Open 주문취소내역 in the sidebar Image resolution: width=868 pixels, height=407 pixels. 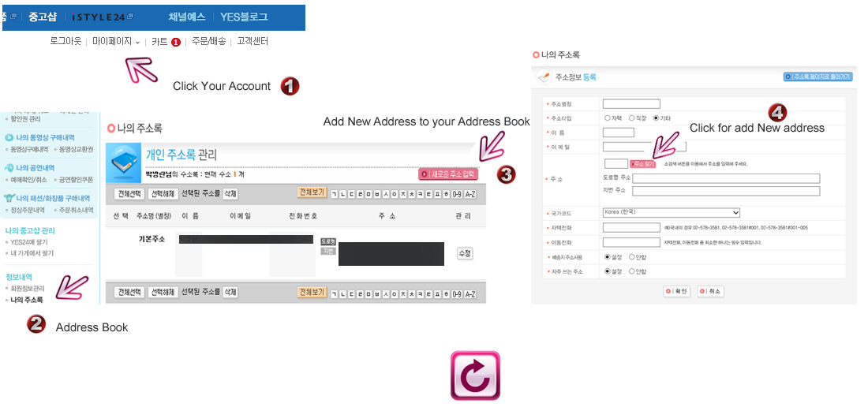[x=77, y=210]
